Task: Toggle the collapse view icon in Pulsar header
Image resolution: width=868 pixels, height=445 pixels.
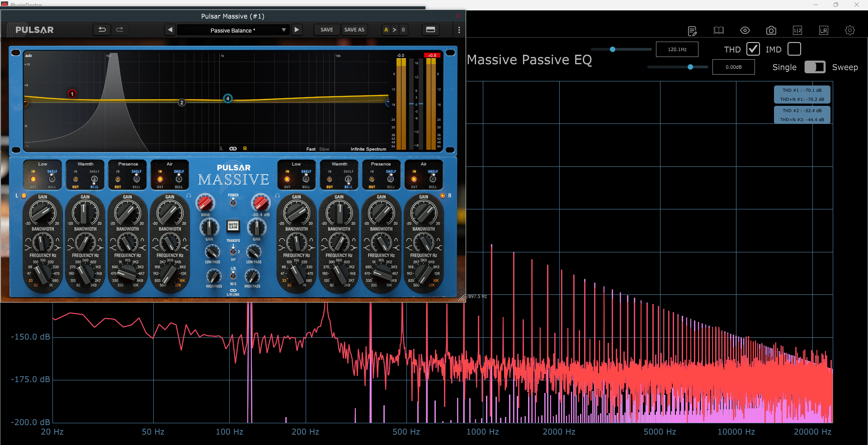Action: (x=430, y=30)
